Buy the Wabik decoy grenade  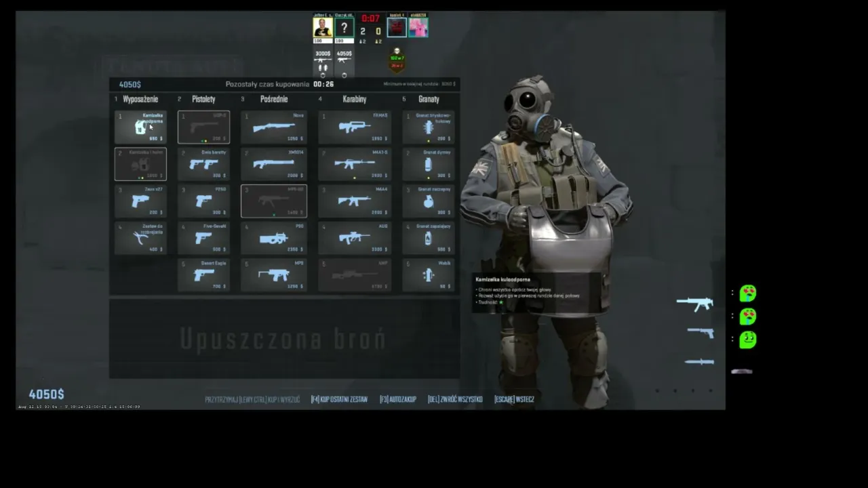click(429, 275)
